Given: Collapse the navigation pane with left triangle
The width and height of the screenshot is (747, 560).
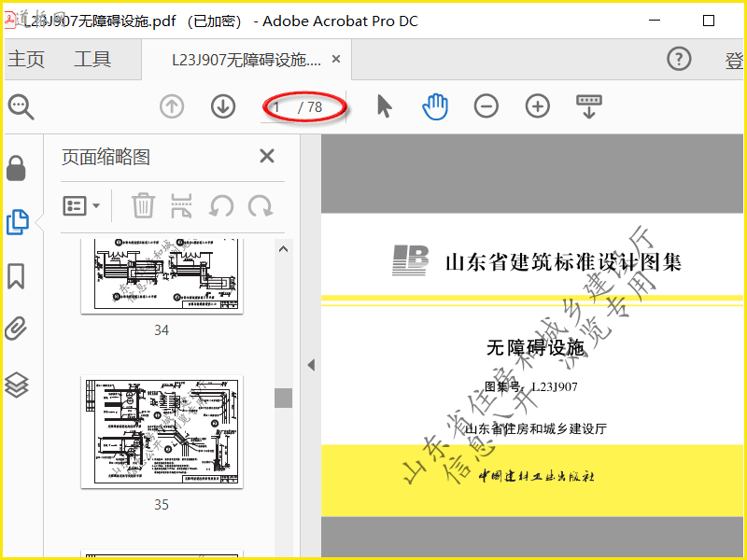Looking at the screenshot, I should (x=311, y=365).
